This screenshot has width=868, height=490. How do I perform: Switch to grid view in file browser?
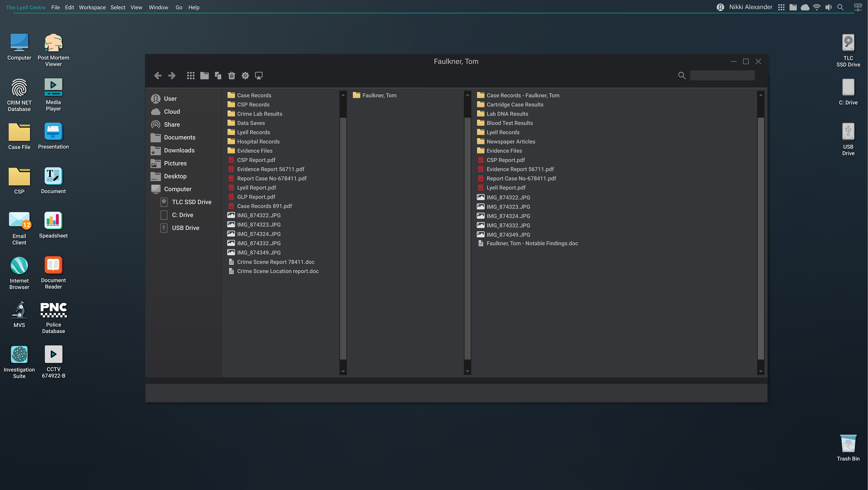click(x=191, y=75)
